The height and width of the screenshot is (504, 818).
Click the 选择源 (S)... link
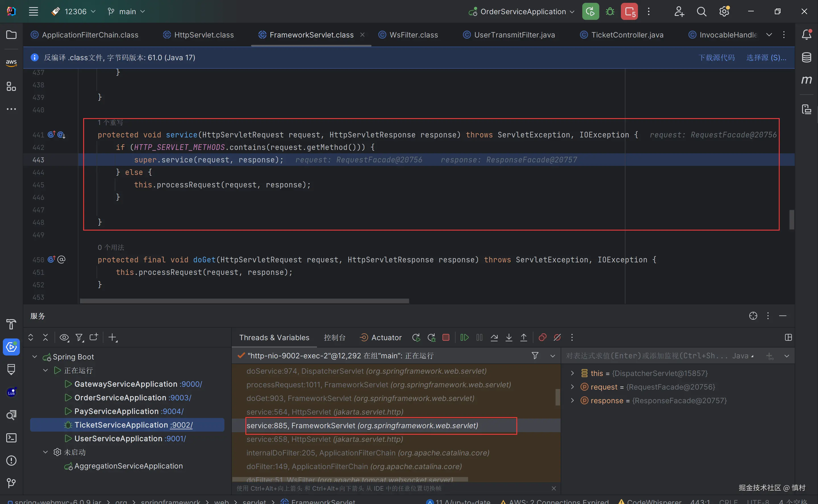tap(766, 57)
